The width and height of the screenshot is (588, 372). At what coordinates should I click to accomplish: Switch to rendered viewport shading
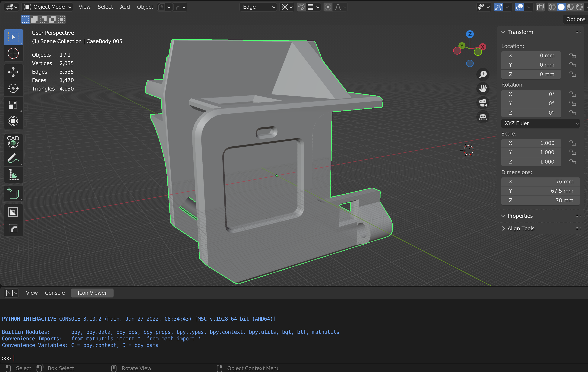pos(579,7)
